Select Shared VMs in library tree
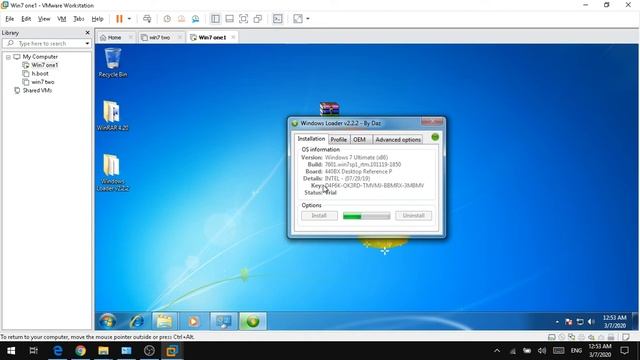This screenshot has width=640, height=360. tap(37, 91)
